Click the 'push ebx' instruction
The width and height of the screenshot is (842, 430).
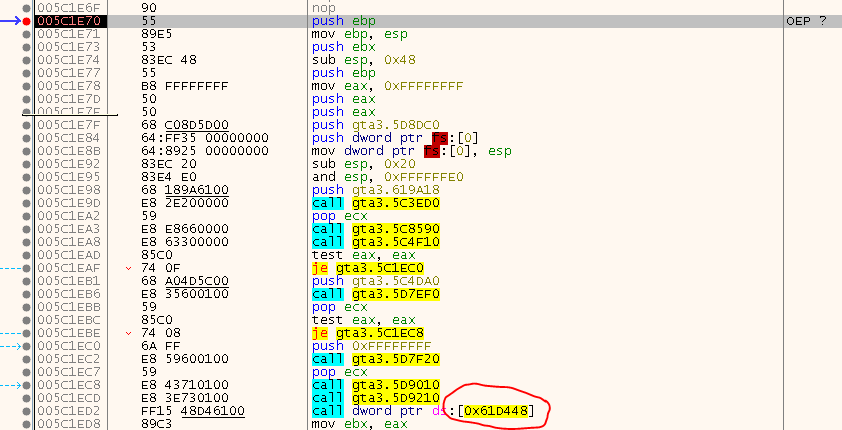coord(344,47)
